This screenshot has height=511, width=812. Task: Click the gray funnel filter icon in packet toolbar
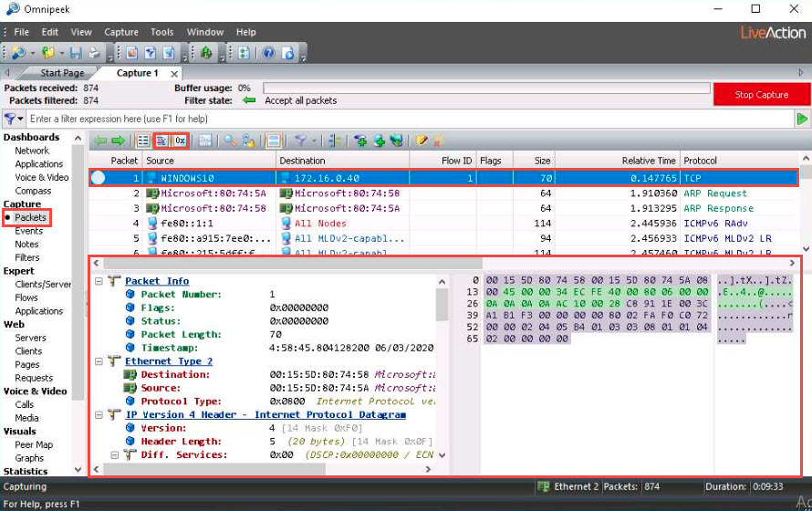pyautogui.click(x=300, y=141)
